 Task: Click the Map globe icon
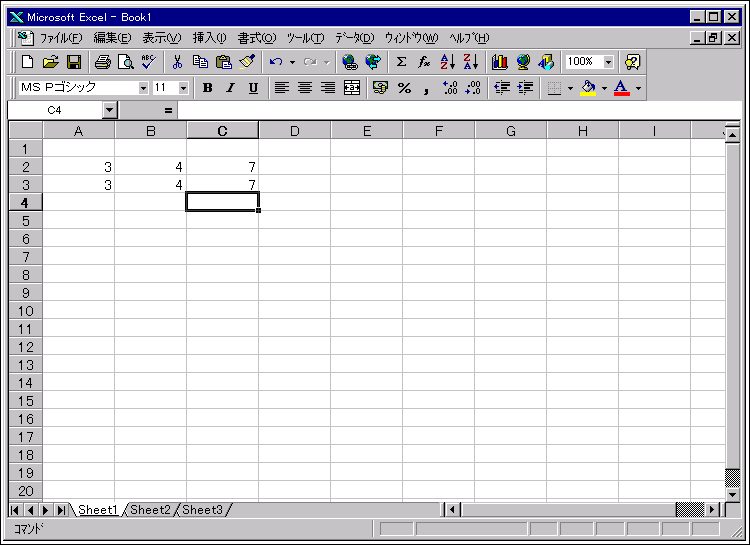(523, 62)
